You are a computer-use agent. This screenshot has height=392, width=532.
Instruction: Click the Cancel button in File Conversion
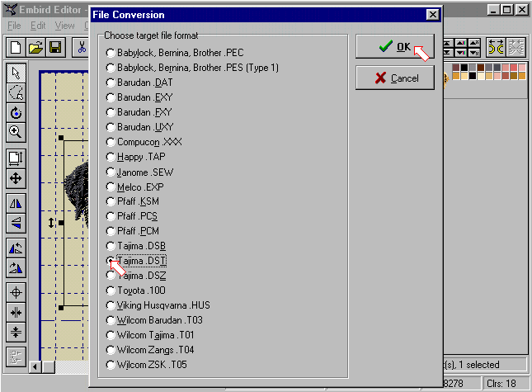point(395,78)
